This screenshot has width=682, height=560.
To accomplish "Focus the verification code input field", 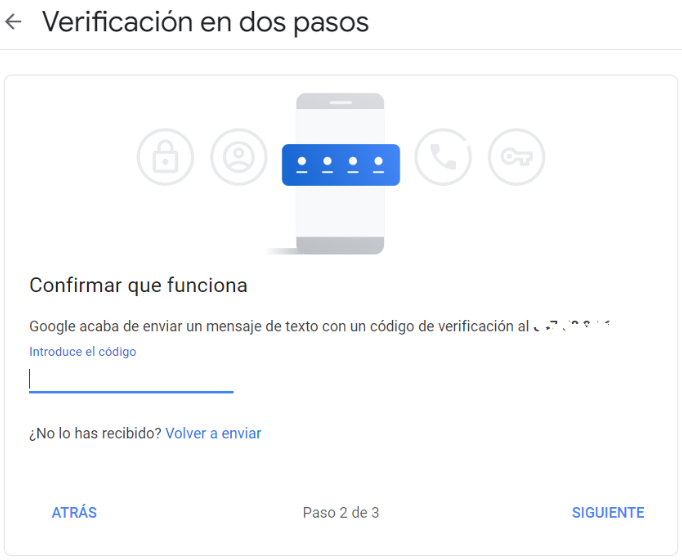I will pyautogui.click(x=131, y=380).
